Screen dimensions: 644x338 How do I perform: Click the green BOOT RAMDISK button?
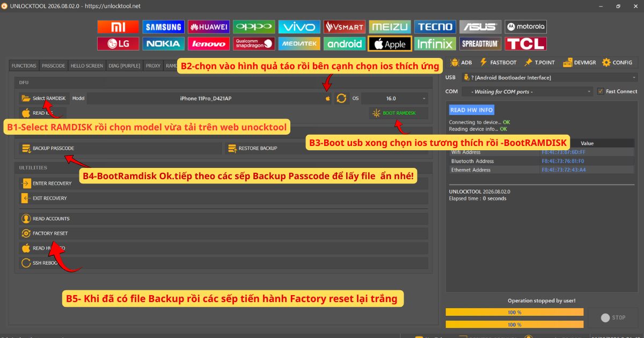click(399, 113)
